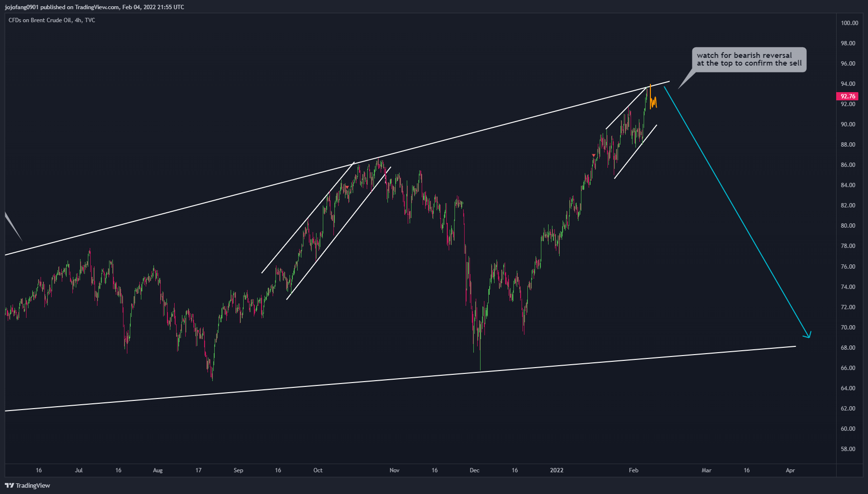Click the 100.00 price axis label

click(849, 23)
